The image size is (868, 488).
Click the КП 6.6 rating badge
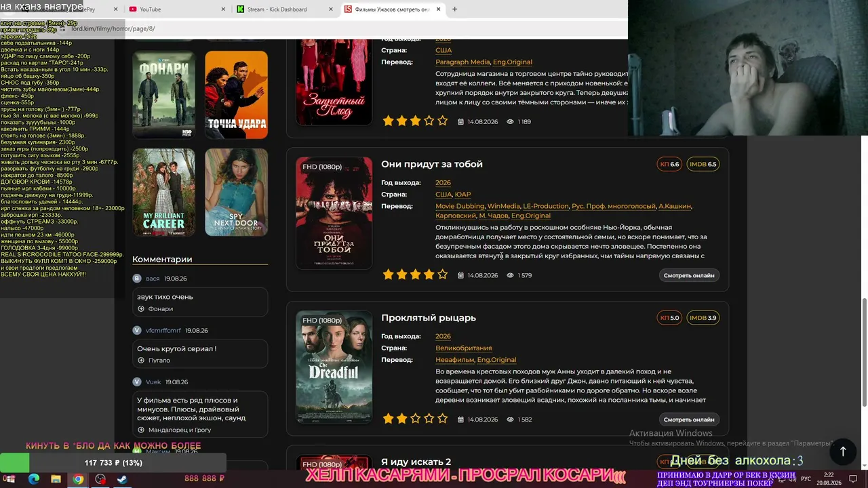tap(670, 164)
